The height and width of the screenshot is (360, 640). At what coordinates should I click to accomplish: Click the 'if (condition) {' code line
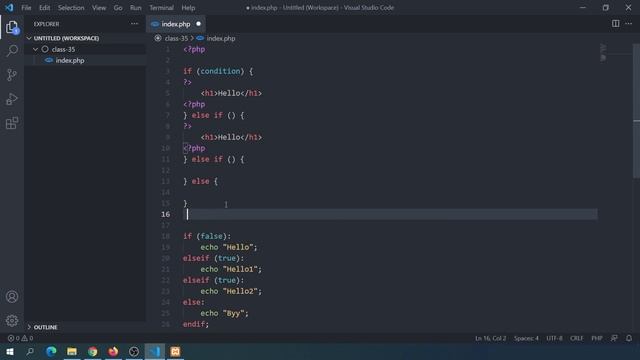click(218, 71)
